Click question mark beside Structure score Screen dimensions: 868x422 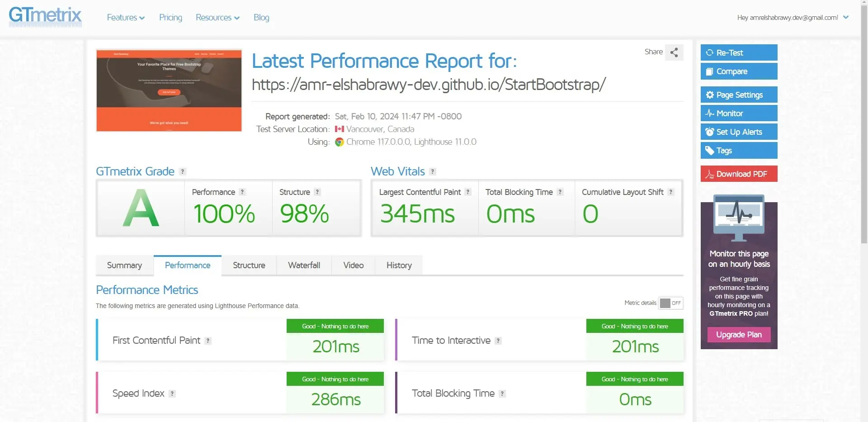coord(317,192)
